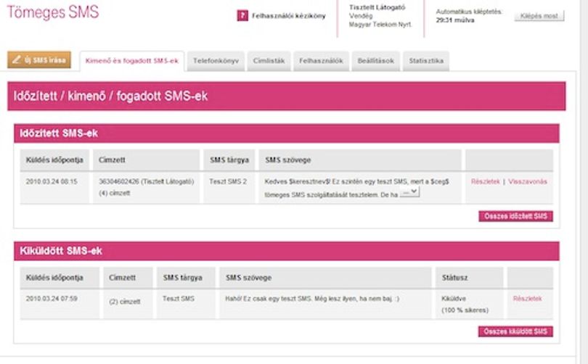Click the Összes időzített SMS button

(x=515, y=216)
